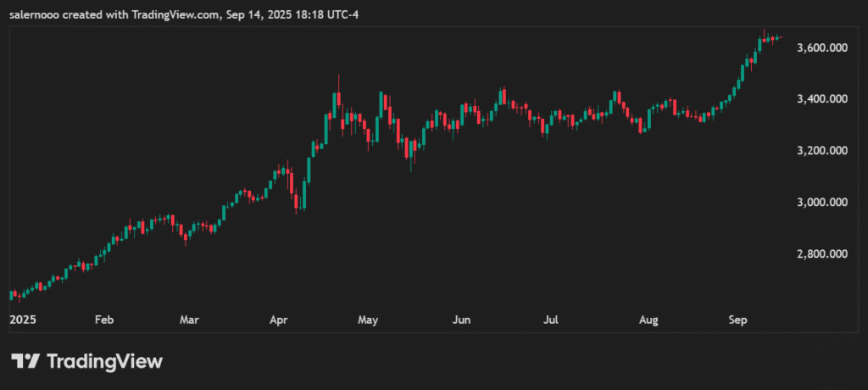This screenshot has height=390, width=868.
Task: Click the first candle at chart's left edge
Action: click(11, 295)
